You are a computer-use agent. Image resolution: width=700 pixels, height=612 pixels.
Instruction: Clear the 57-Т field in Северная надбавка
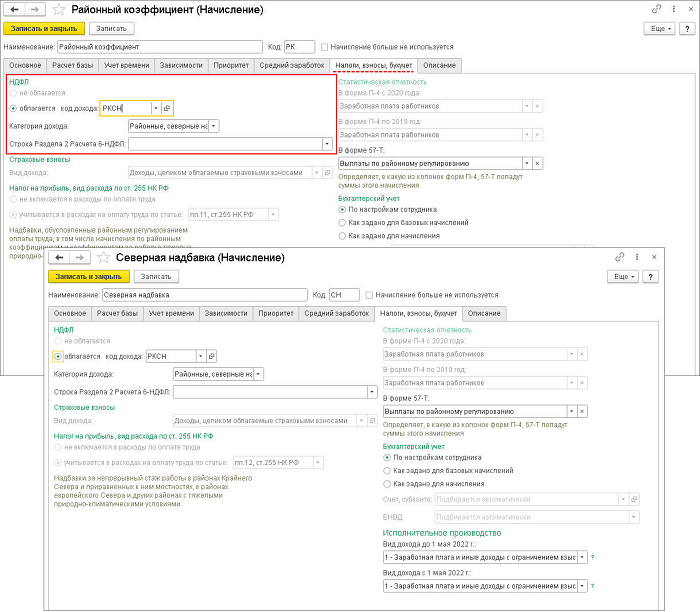[x=585, y=411]
